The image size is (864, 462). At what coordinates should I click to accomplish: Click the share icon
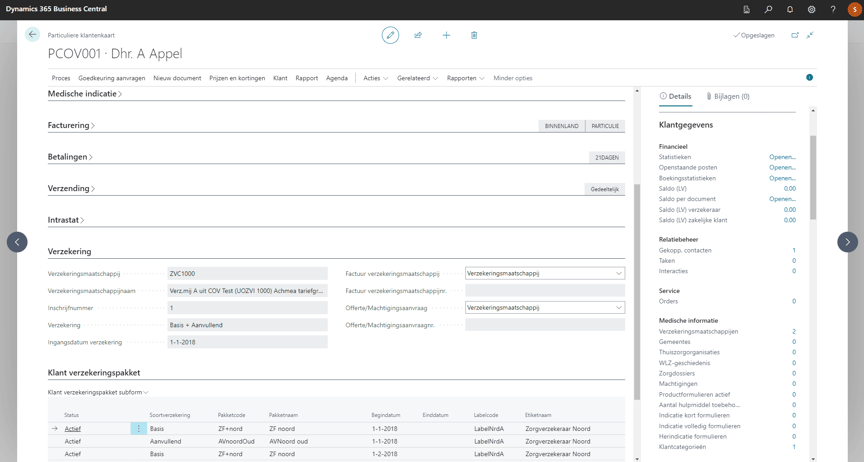click(x=418, y=35)
